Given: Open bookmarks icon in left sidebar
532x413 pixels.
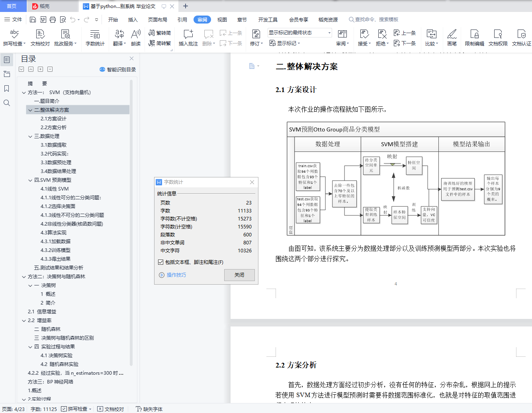Looking at the screenshot, I should pos(7,88).
